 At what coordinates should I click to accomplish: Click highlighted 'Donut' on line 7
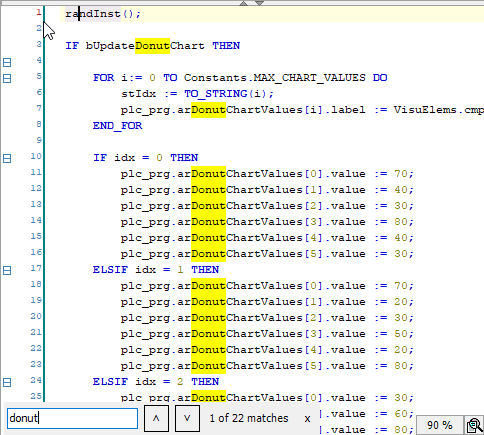click(208, 110)
